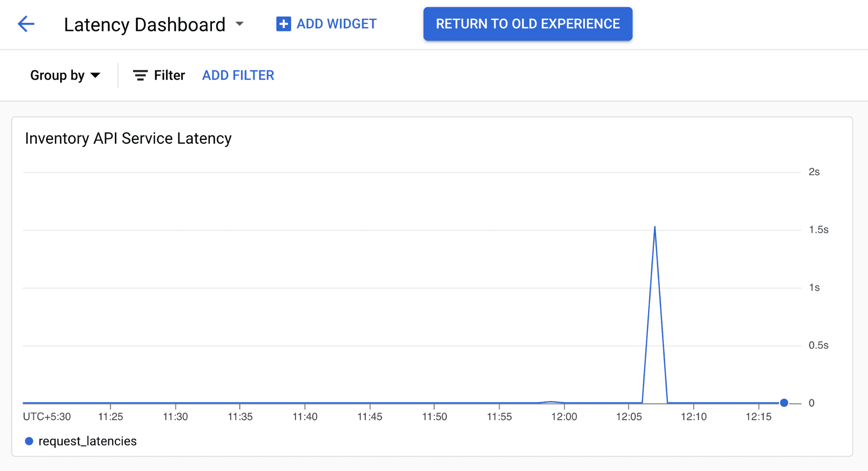Click the Filter lines icon
This screenshot has height=471, width=868.
click(x=140, y=75)
